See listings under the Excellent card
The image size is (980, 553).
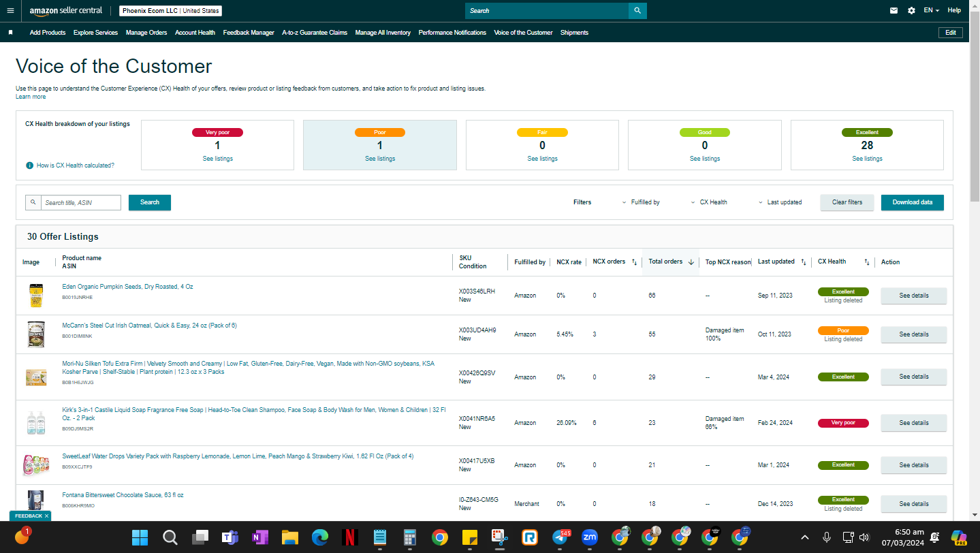tap(867, 159)
